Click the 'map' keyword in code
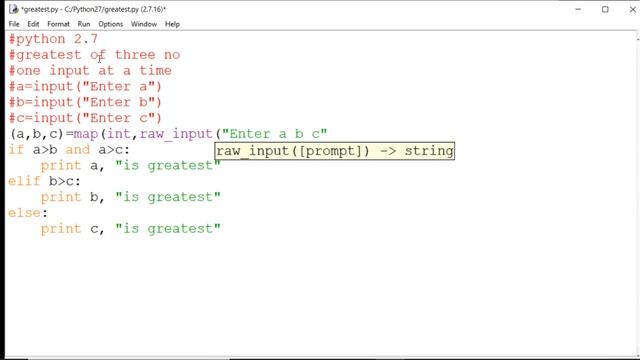This screenshot has height=360, width=640. [x=86, y=134]
